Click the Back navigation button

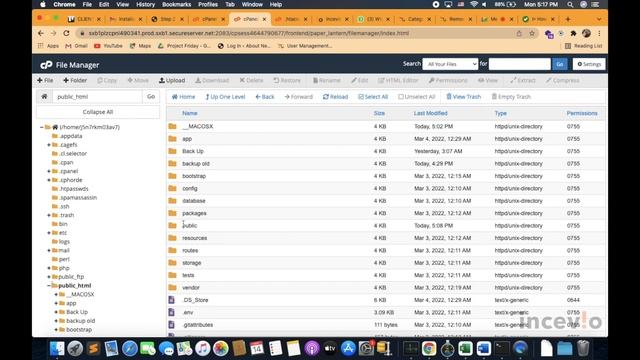point(264,97)
